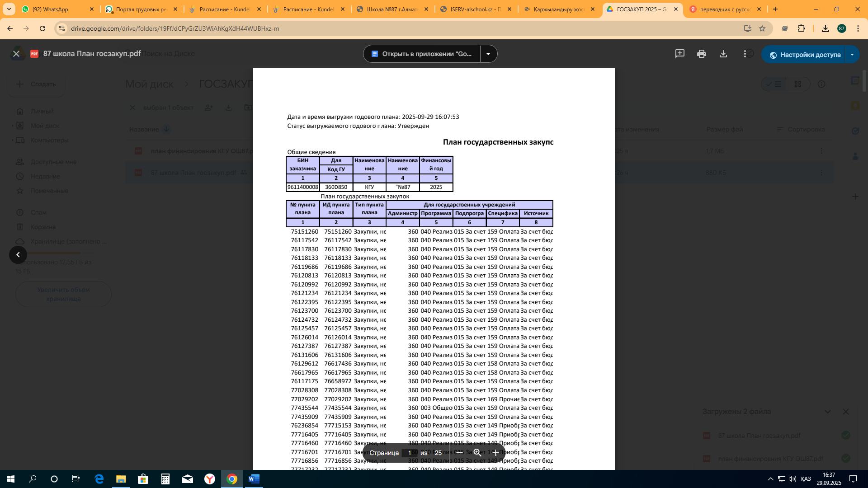Expand the open-with app dropdown arrow
This screenshot has width=868, height=488.
point(488,54)
